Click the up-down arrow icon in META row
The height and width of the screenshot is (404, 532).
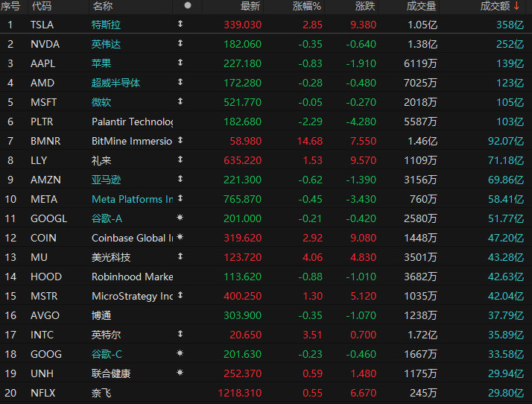pyautogui.click(x=180, y=198)
